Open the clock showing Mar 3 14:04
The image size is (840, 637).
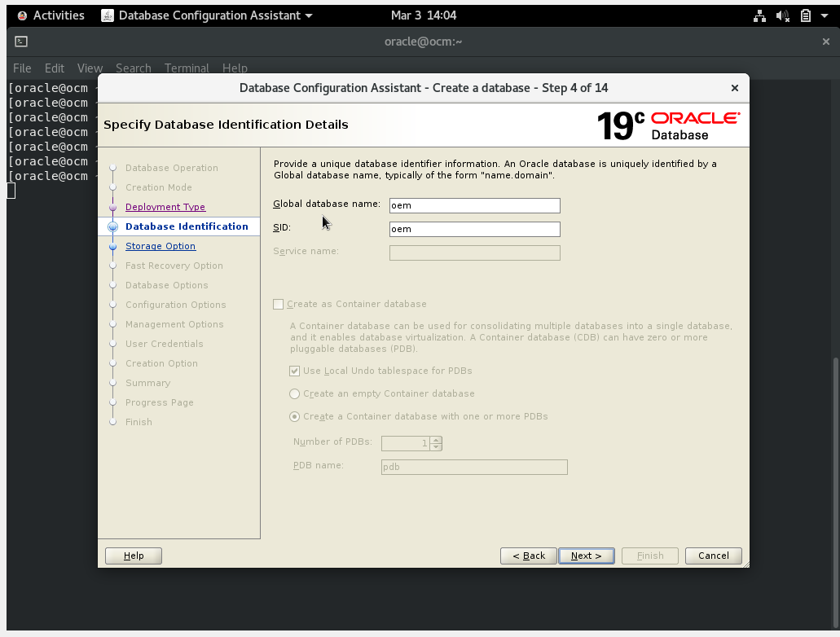[423, 15]
